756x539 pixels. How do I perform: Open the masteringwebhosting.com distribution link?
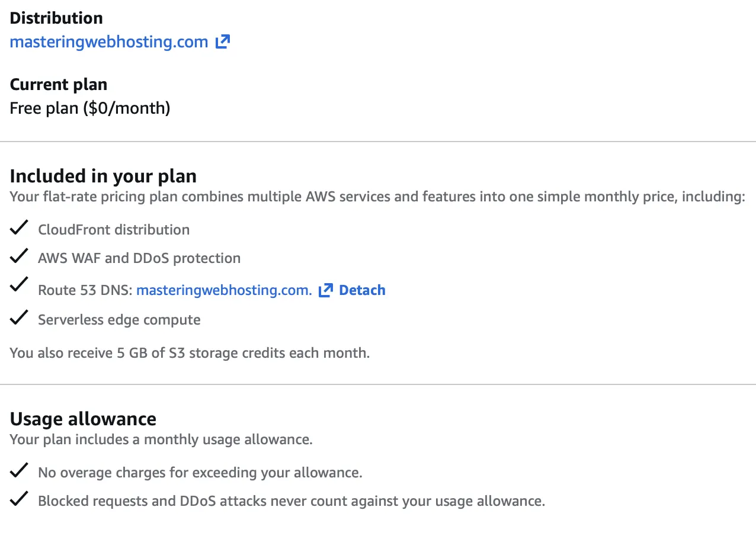109,42
